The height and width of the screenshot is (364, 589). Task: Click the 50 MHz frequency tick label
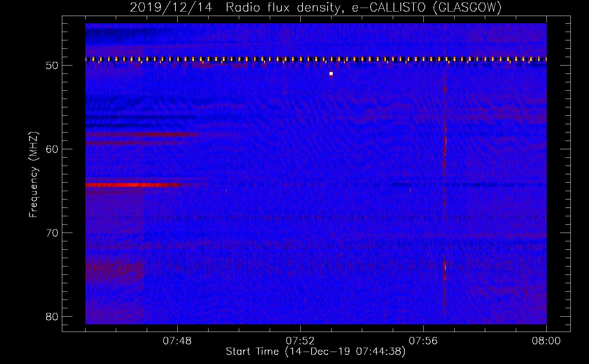point(52,66)
